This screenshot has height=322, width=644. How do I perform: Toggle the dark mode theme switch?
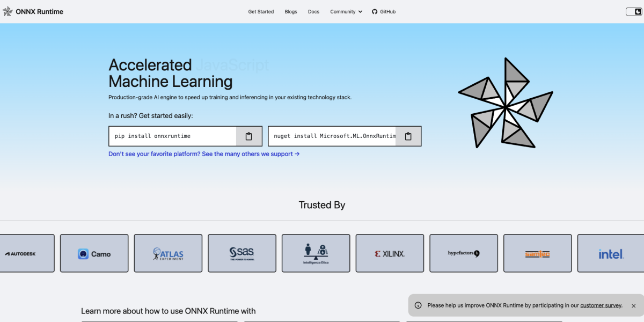click(633, 12)
